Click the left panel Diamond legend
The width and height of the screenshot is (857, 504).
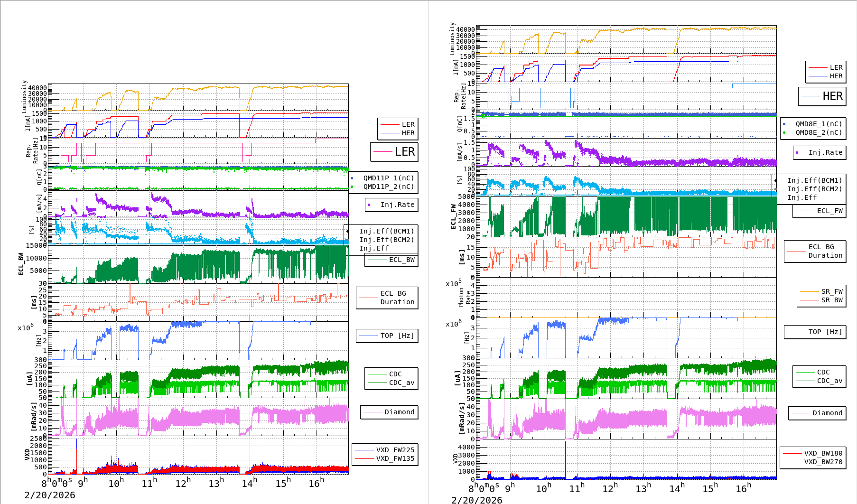click(399, 412)
